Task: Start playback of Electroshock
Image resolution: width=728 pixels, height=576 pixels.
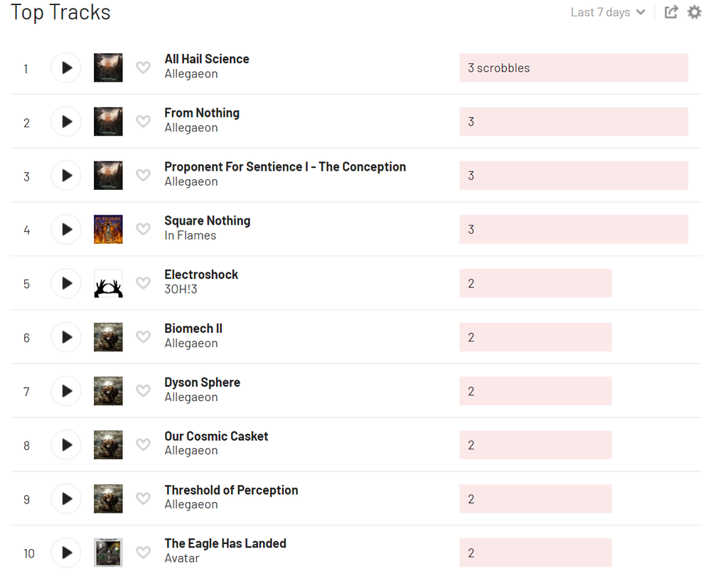Action: click(66, 283)
